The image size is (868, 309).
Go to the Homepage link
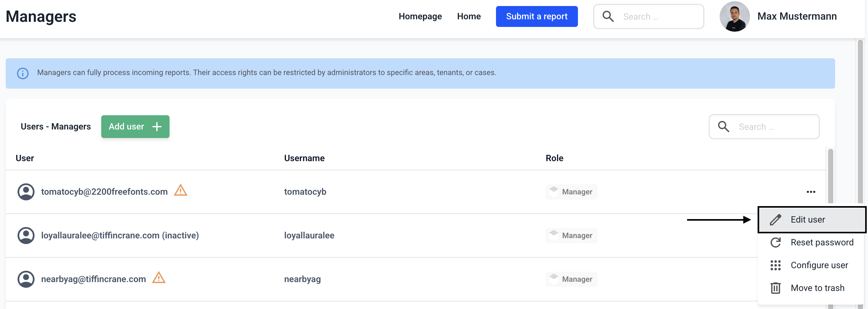(420, 16)
